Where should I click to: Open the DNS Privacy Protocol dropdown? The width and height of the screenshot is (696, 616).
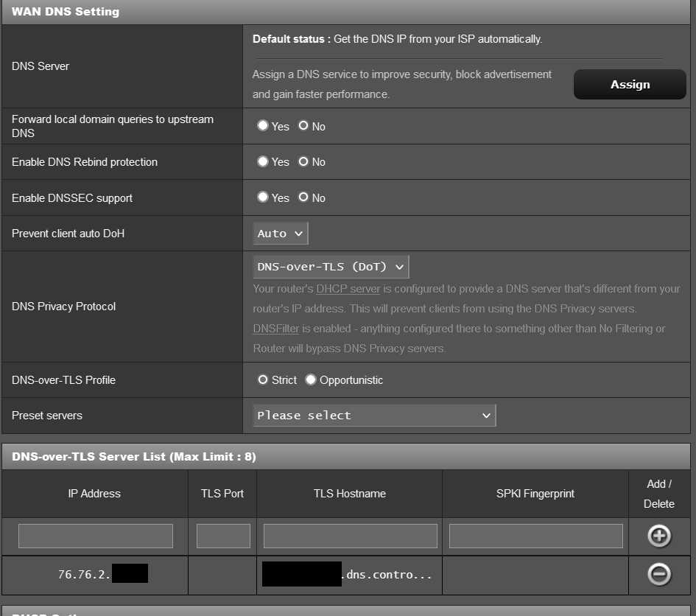pyautogui.click(x=331, y=267)
